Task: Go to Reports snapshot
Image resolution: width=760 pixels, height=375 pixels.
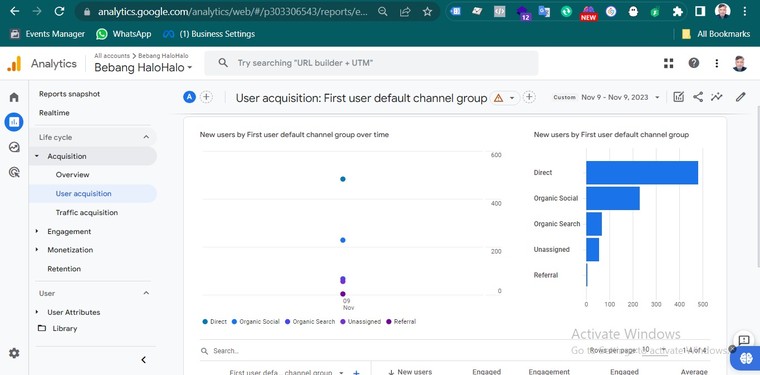Action: coord(69,94)
